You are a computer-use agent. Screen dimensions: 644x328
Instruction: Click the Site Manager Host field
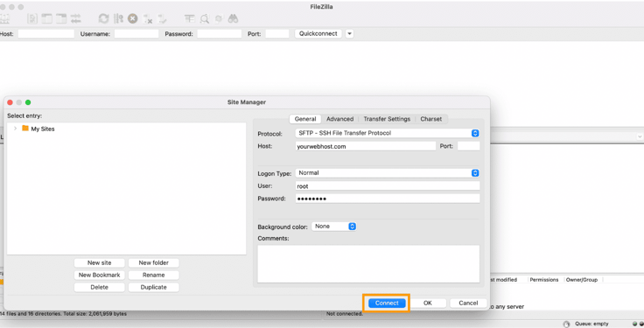(x=366, y=146)
